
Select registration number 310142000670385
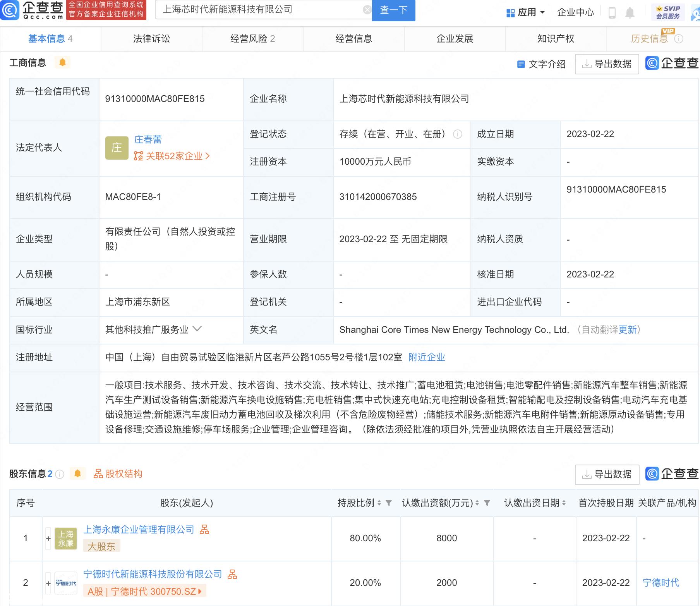[378, 197]
